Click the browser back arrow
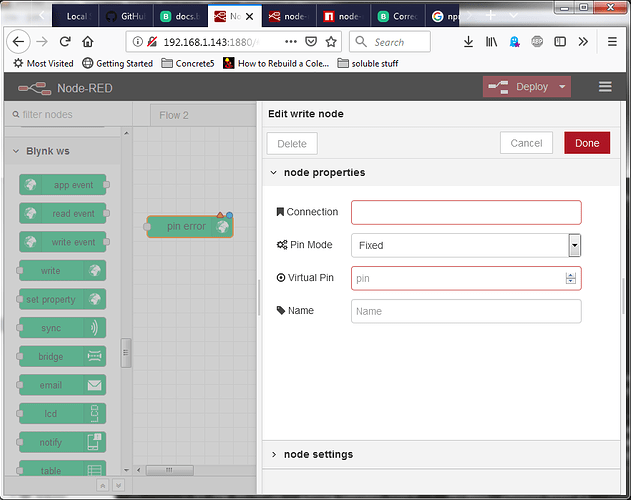Viewport: 631px width, 500px height. [18, 41]
